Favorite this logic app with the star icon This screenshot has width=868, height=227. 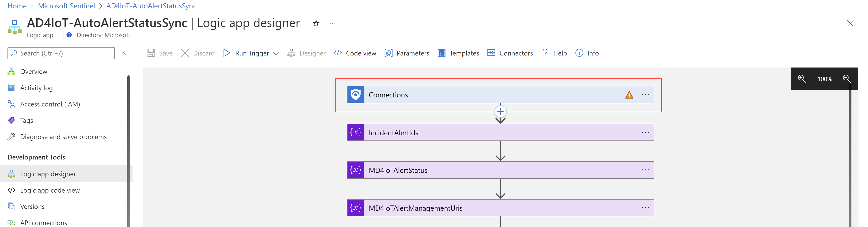tap(316, 24)
